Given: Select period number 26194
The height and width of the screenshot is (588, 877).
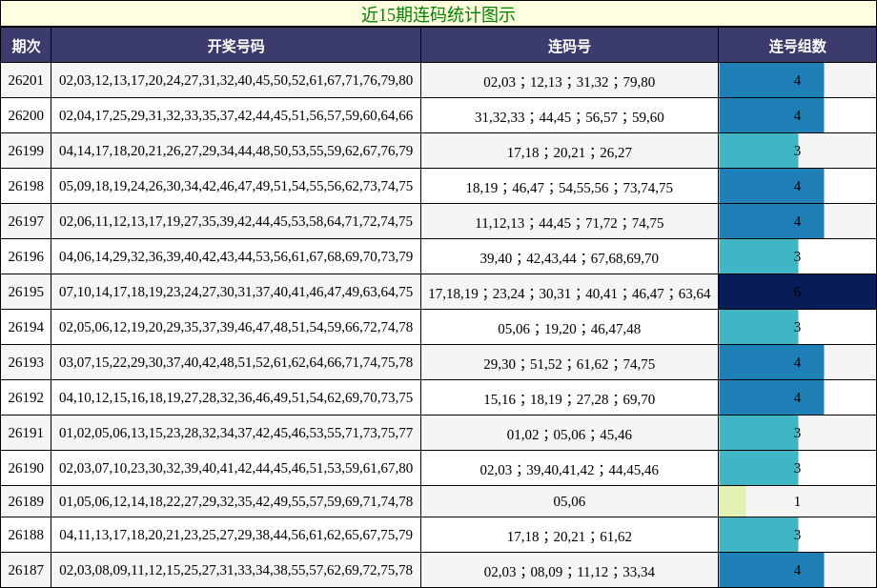Looking at the screenshot, I should coord(26,327).
